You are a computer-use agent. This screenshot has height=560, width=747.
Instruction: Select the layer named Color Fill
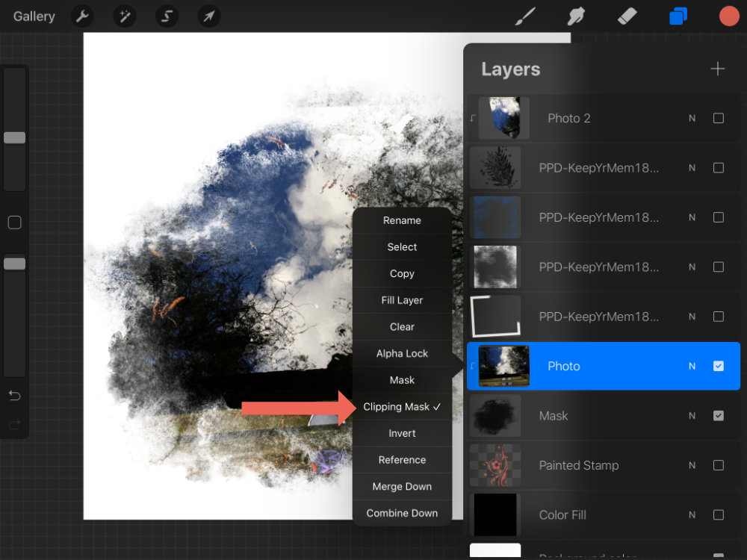[x=603, y=514]
